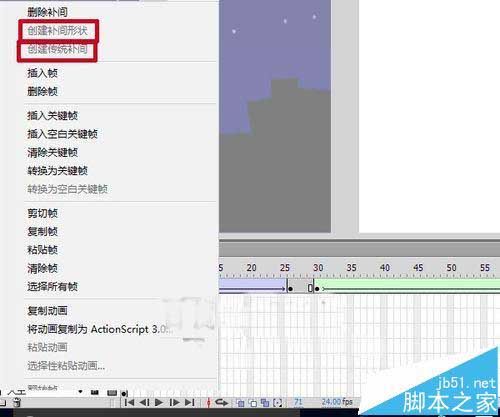Click frame 40 on timeline ruler
Screen dimensions: 500x417
385,268
